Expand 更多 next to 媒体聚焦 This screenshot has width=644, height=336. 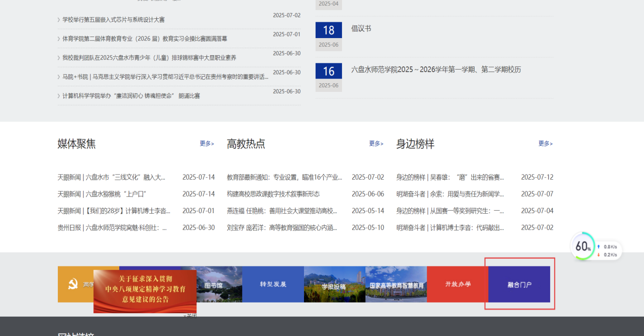point(207,144)
